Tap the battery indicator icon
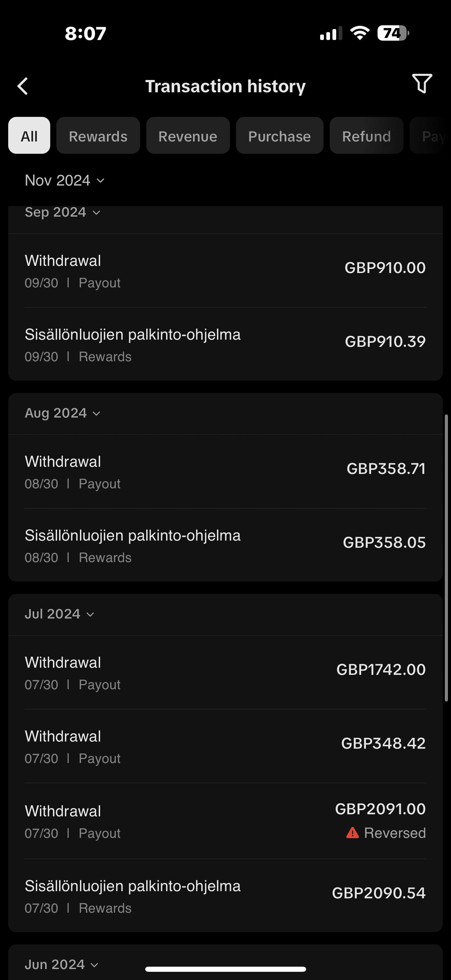This screenshot has width=451, height=980. click(393, 33)
